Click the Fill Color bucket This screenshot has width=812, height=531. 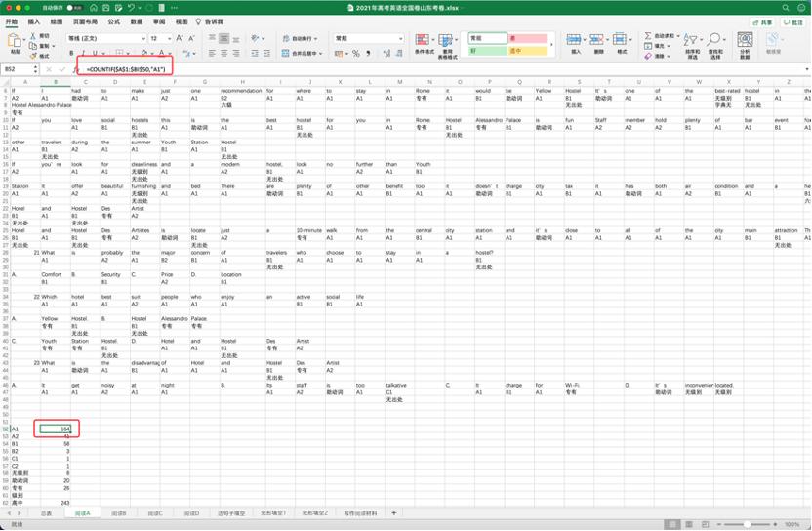(144, 53)
